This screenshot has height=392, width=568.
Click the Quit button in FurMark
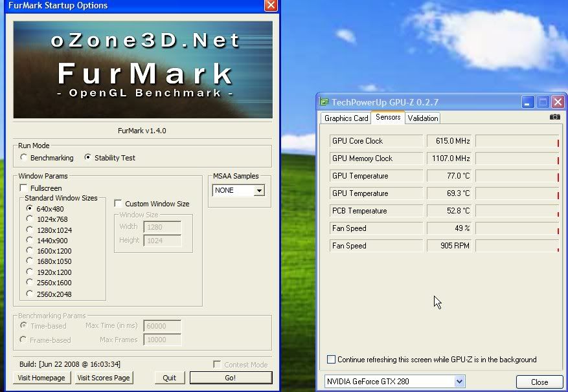pos(169,378)
